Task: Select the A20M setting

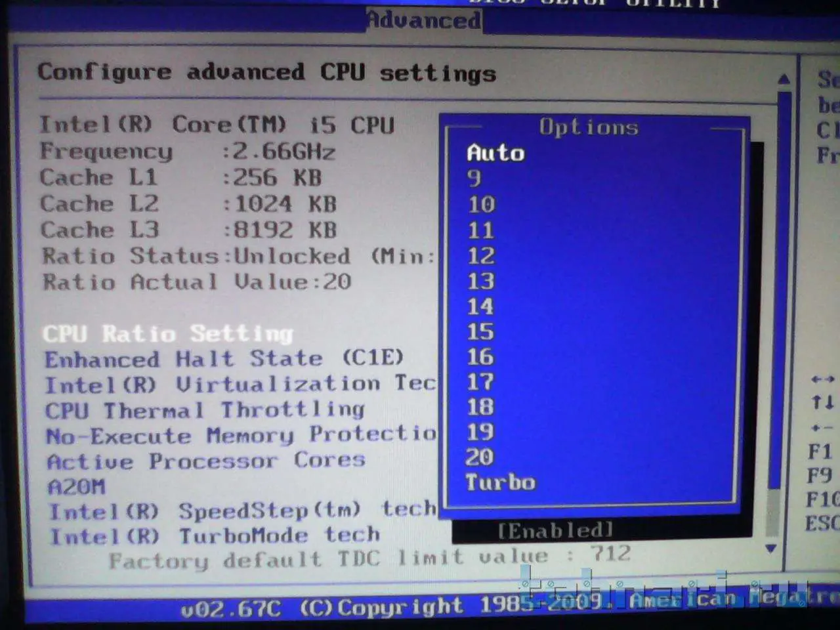Action: click(x=76, y=486)
